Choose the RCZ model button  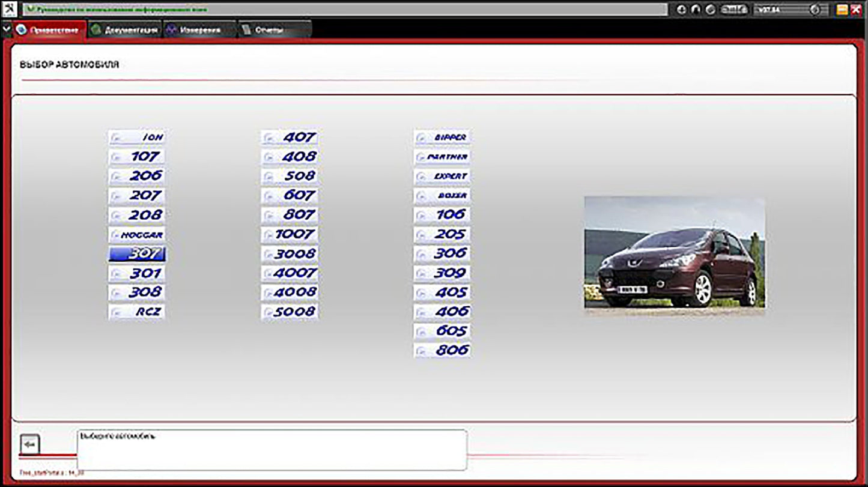point(137,312)
